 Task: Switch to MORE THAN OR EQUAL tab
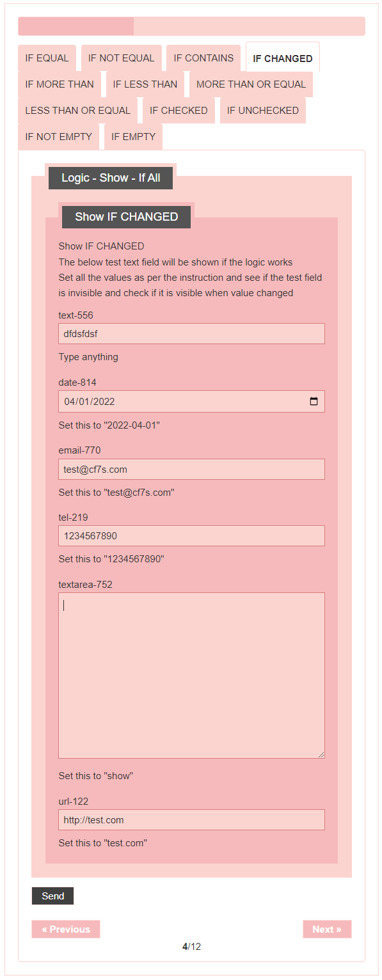[251, 84]
